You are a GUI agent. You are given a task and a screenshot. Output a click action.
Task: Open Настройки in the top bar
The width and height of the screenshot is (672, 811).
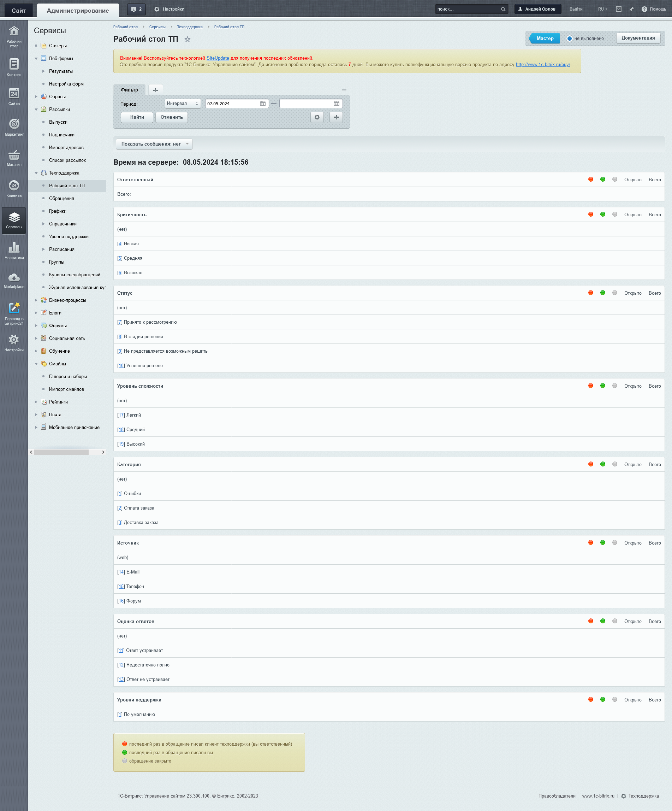pos(169,9)
